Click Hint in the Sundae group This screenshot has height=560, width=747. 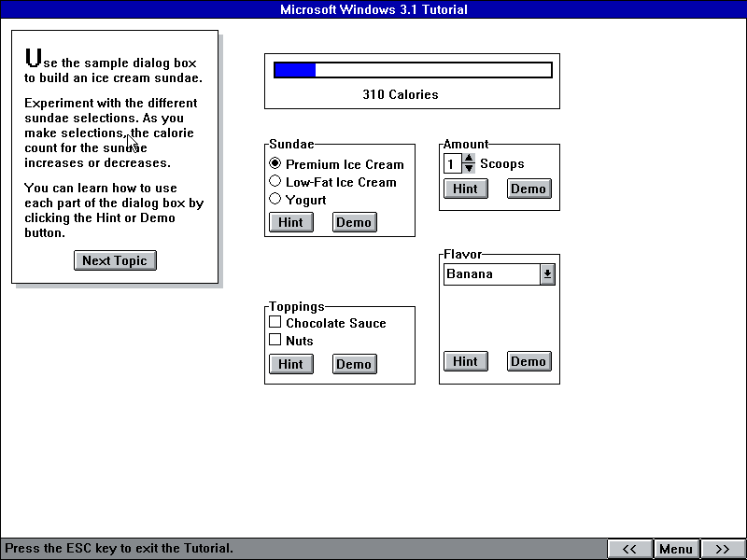(291, 222)
